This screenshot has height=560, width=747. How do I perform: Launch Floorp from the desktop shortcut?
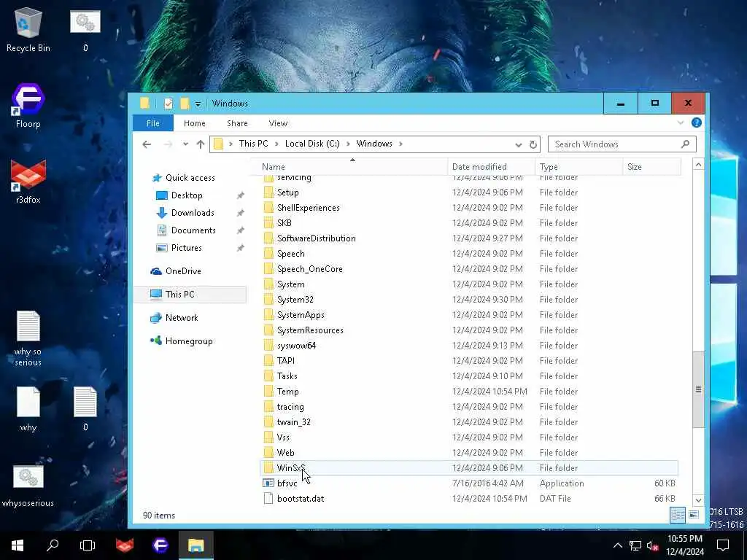[28, 106]
